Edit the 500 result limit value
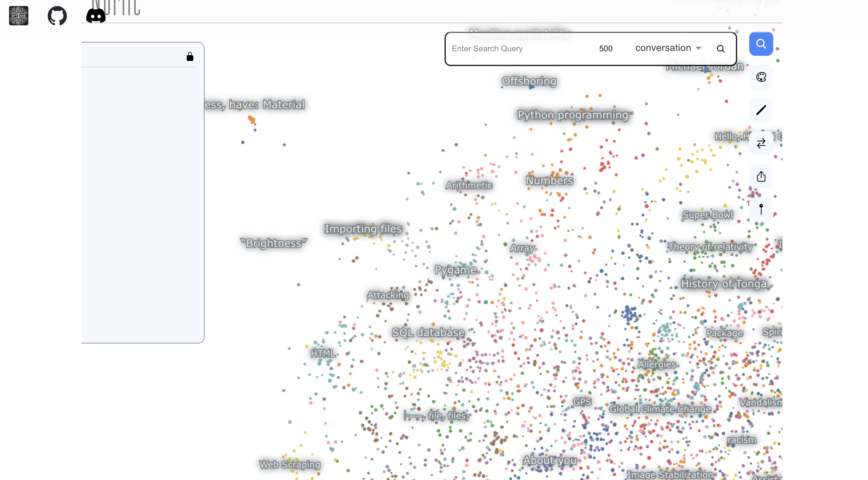 tap(606, 48)
